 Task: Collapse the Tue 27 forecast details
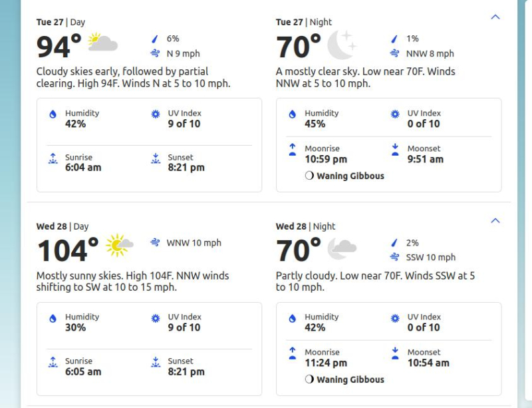(495, 17)
